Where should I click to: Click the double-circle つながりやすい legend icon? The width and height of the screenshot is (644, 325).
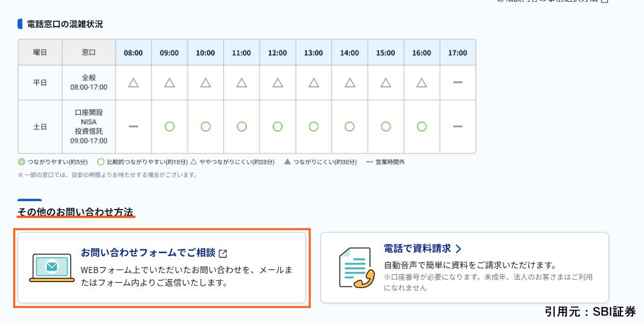[x=22, y=162]
